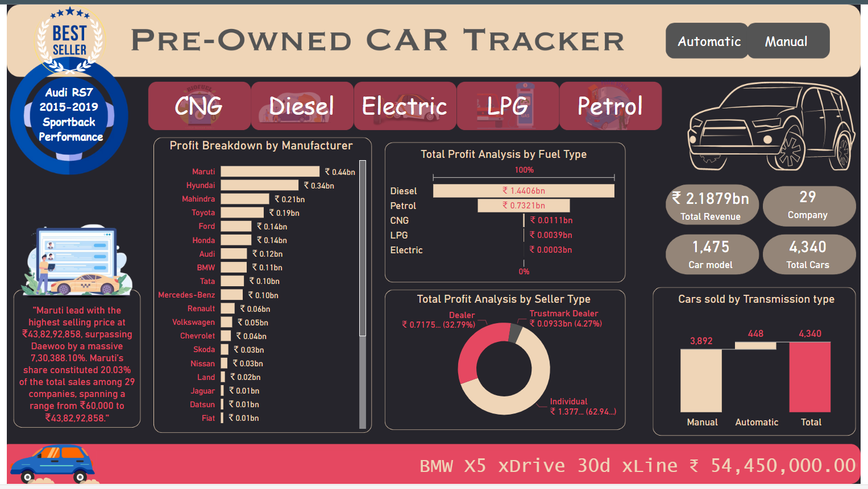Click the blue car icon in footer
Image resolution: width=868 pixels, height=489 pixels.
tap(52, 463)
